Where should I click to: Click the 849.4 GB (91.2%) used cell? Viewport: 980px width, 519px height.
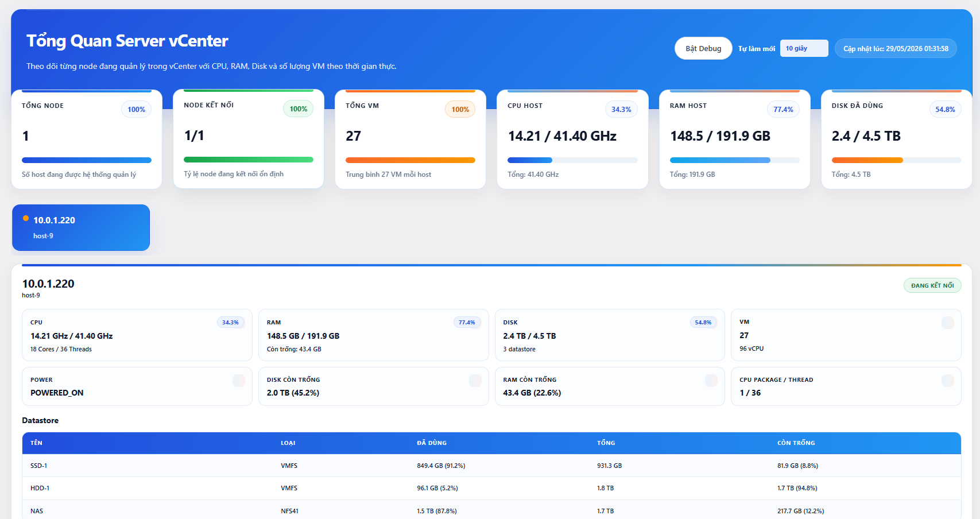(441, 466)
